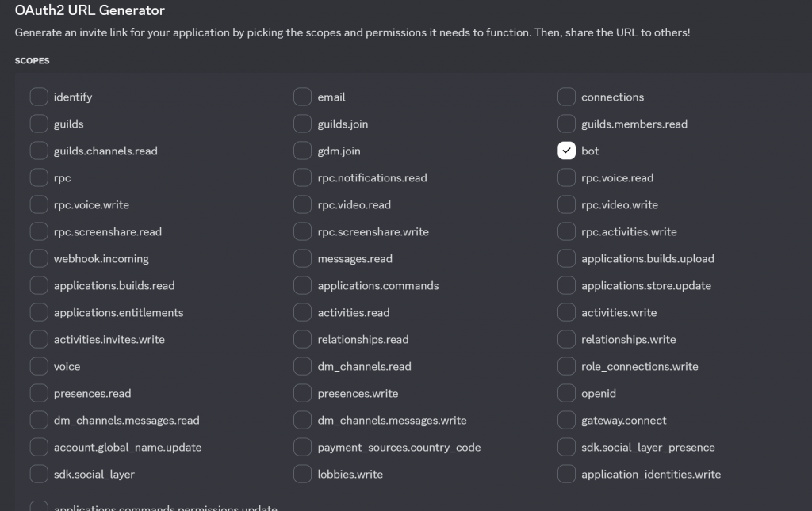This screenshot has height=511, width=812.
Task: Tick the email scope checkbox
Action: (303, 97)
